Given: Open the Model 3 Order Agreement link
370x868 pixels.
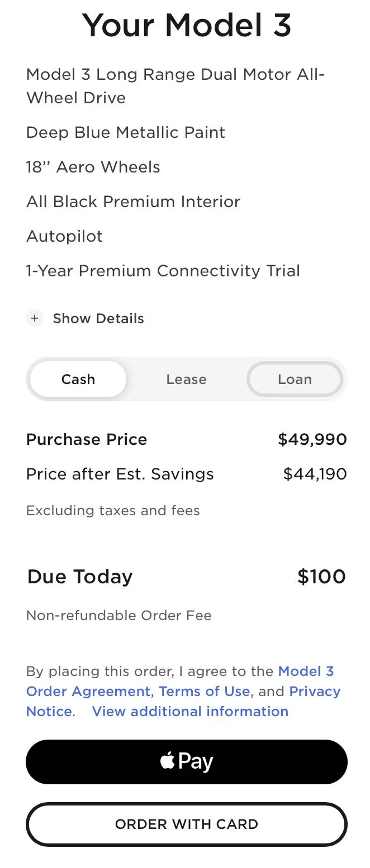Looking at the screenshot, I should pyautogui.click(x=88, y=691).
